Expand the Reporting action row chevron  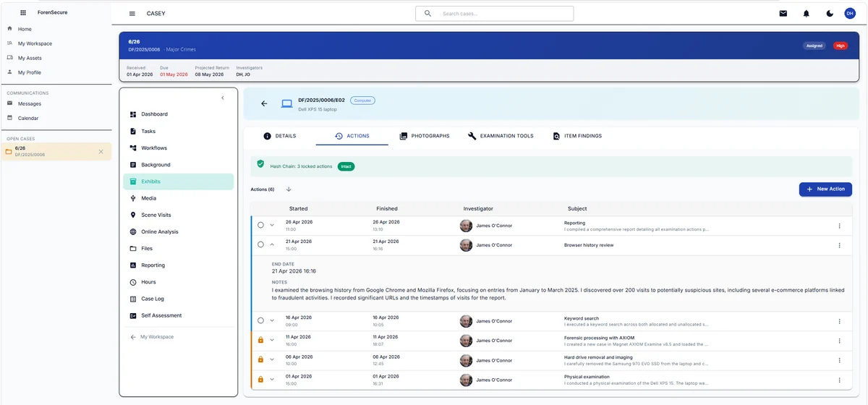pyautogui.click(x=272, y=226)
